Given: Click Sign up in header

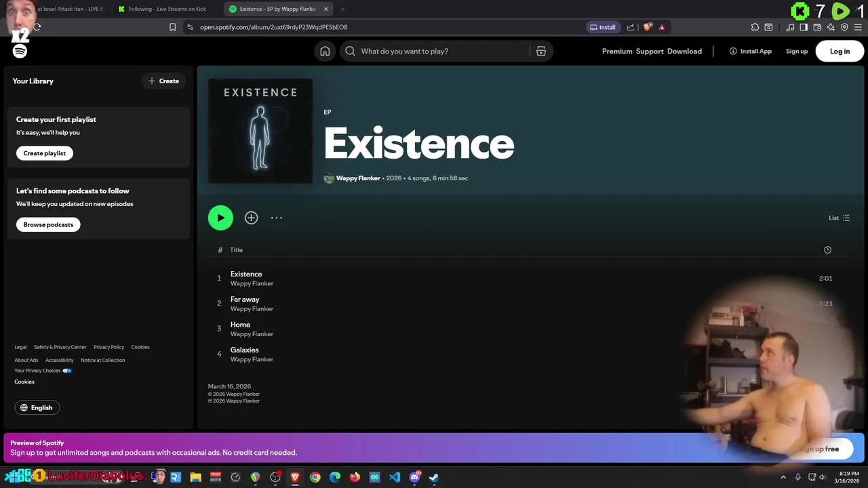Looking at the screenshot, I should [x=797, y=52].
